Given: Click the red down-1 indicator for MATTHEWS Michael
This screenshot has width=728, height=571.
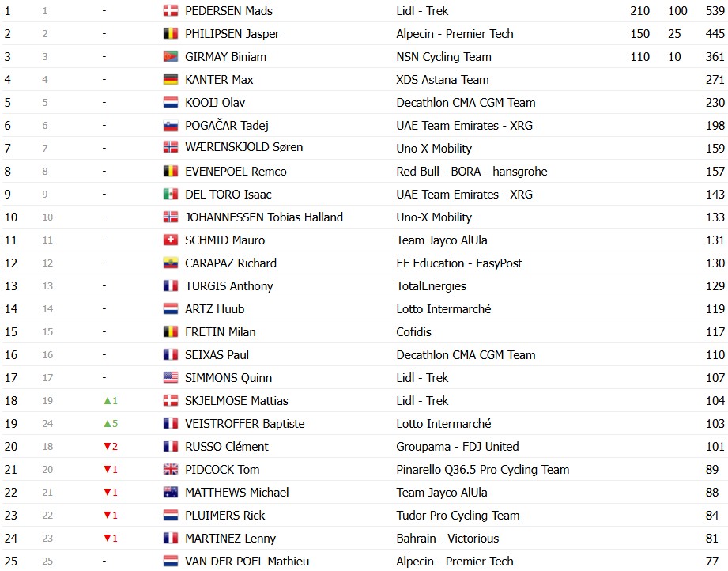Looking at the screenshot, I should (x=111, y=493).
